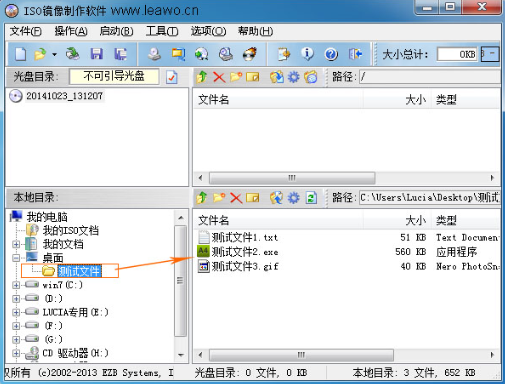Screen dimensions: 505x384
Task: Click the disc file list horizontal scrollbar
Action: coord(292,178)
